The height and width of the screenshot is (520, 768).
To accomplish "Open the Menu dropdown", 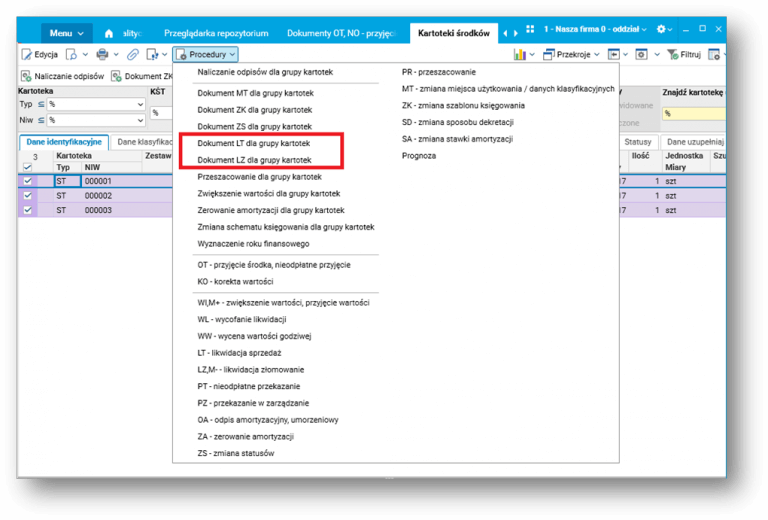I will 66,33.
